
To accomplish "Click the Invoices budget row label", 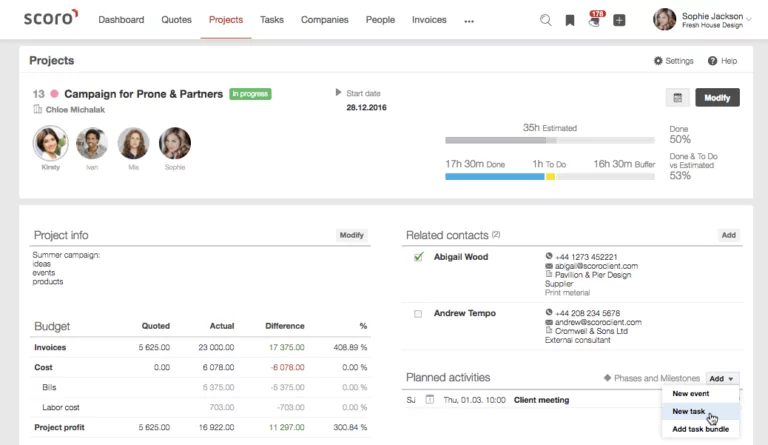I will (50, 347).
